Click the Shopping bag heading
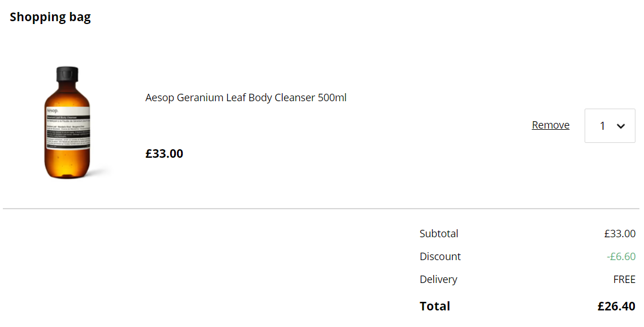The image size is (644, 327). click(50, 17)
